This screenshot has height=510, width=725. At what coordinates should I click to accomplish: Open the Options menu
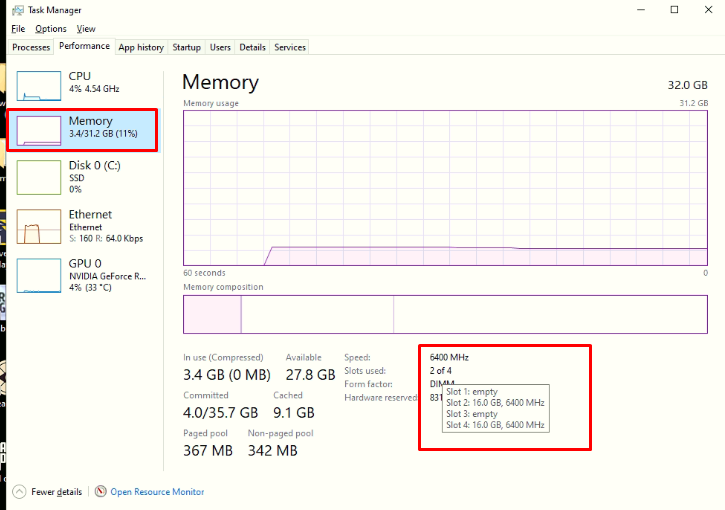pyautogui.click(x=51, y=29)
